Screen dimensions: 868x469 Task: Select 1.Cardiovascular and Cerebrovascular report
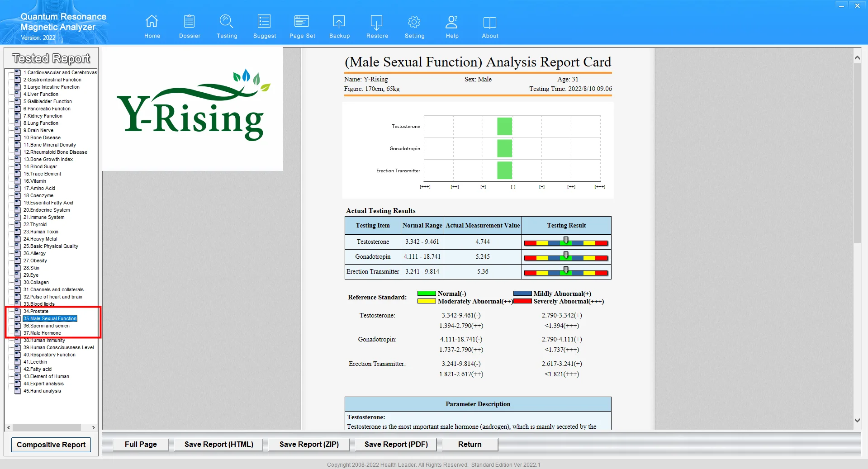point(60,72)
